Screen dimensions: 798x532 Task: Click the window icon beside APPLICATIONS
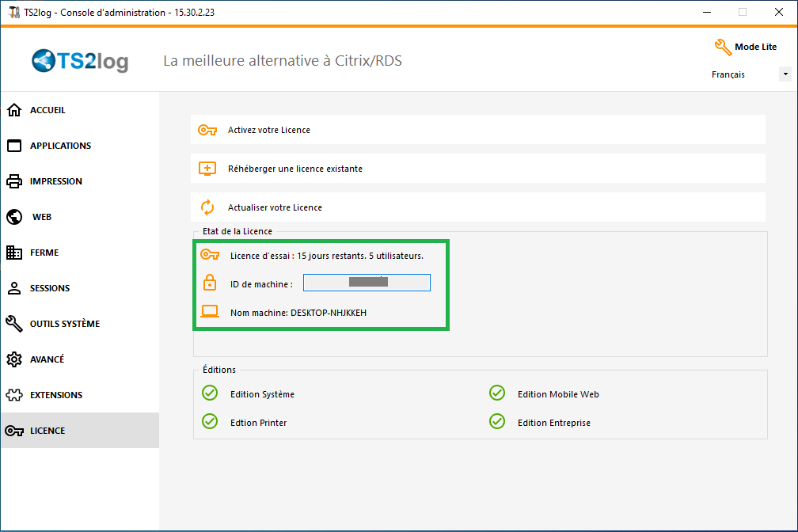pyautogui.click(x=14, y=146)
